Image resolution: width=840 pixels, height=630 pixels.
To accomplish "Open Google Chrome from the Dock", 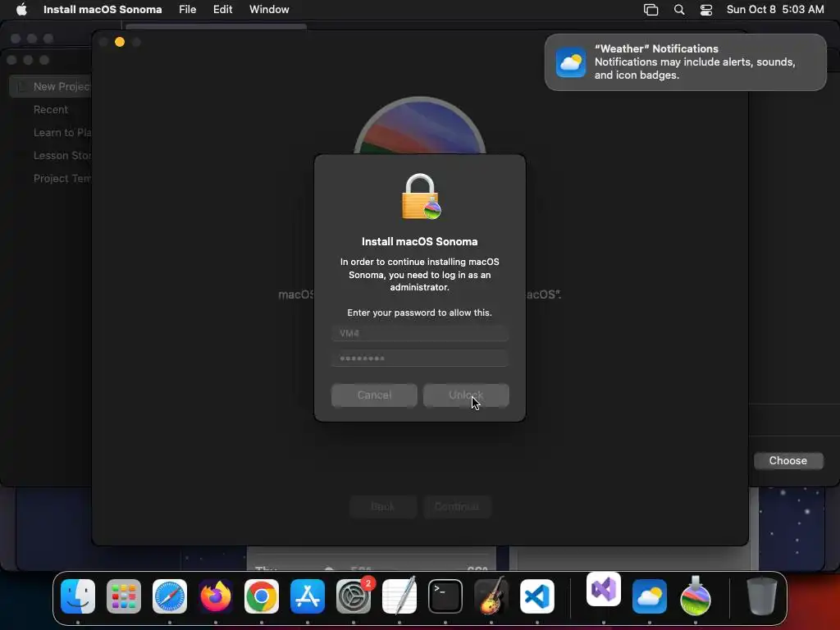I will pos(262,596).
